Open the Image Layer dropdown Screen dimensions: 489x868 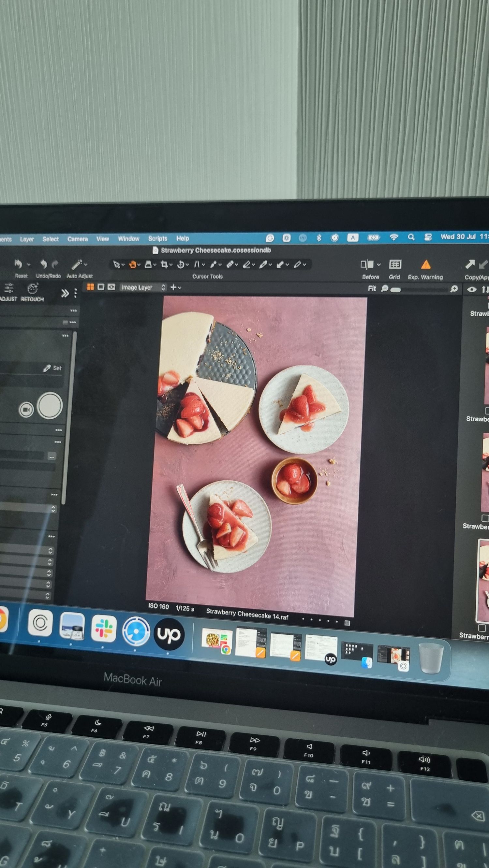144,287
